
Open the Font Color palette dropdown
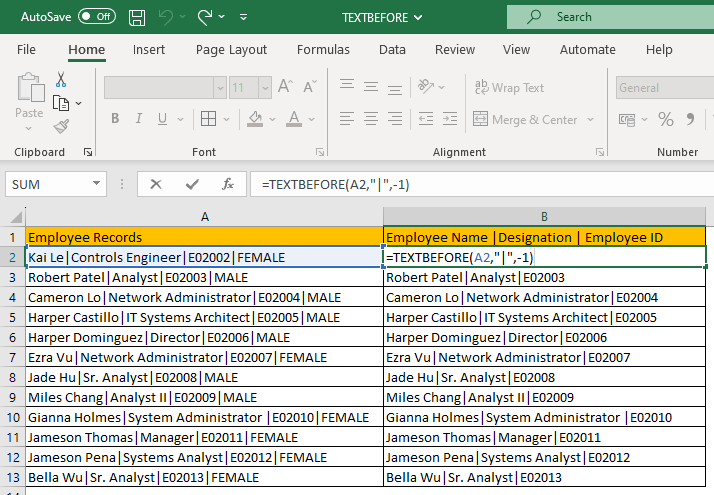coord(311,119)
